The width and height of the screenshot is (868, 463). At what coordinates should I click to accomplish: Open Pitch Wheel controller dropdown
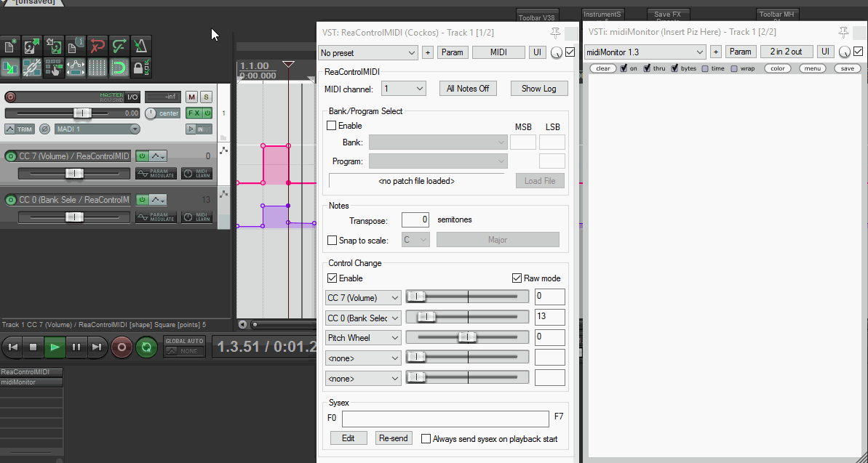point(362,338)
